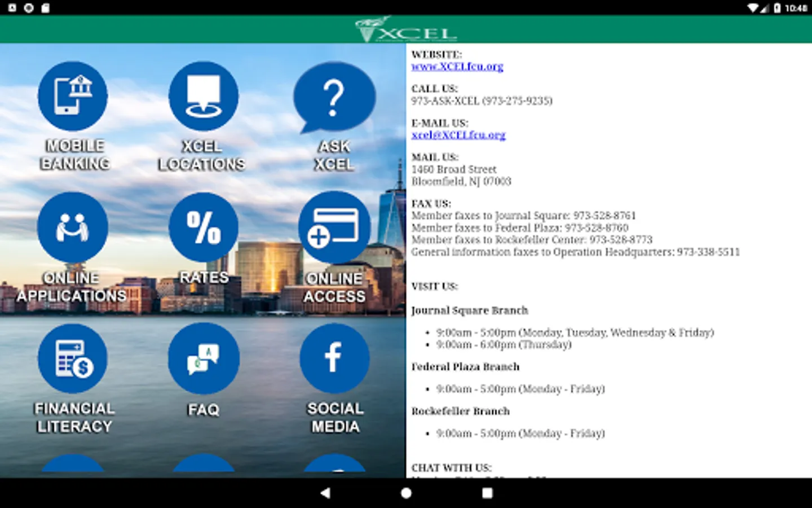The height and width of the screenshot is (508, 812).
Task: Select the Rockefeller Center fax line
Action: point(532,240)
